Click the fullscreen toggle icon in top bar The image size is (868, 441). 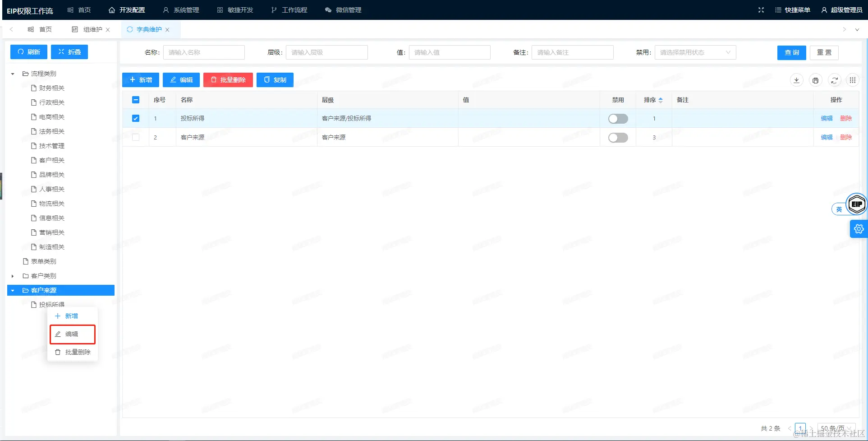pos(761,10)
